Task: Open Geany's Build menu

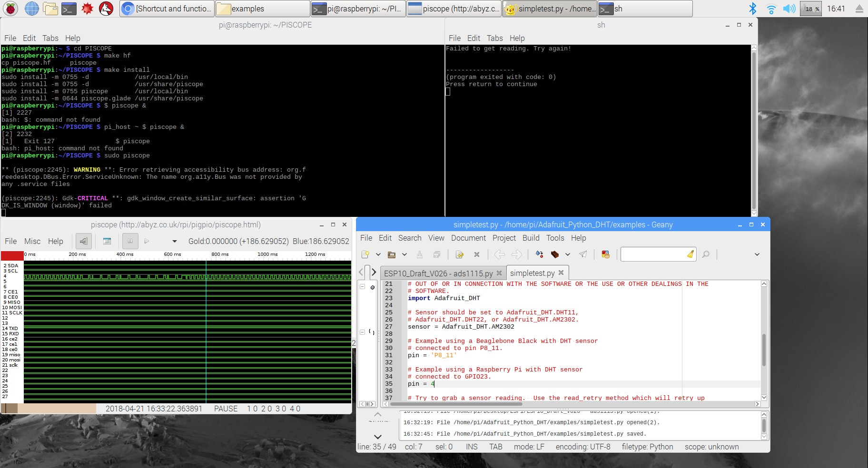Action: click(x=531, y=238)
